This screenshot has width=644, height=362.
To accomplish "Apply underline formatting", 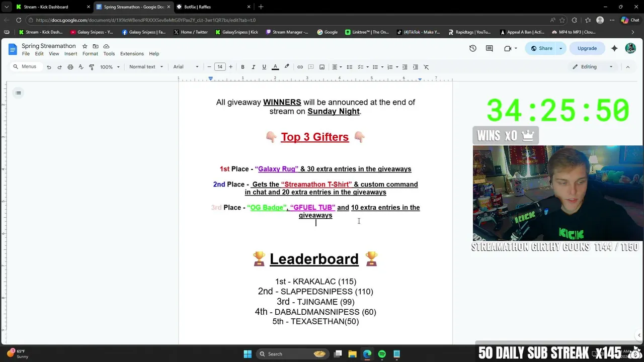I will click(x=264, y=67).
